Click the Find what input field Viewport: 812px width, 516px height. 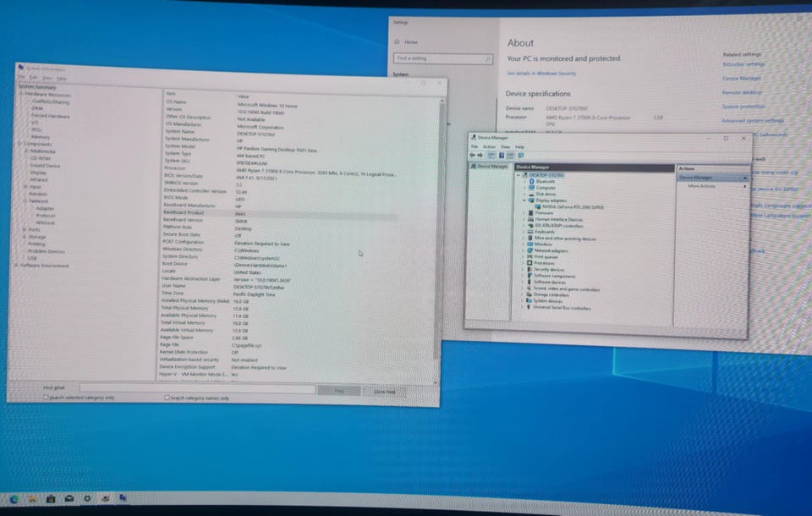[x=197, y=388]
